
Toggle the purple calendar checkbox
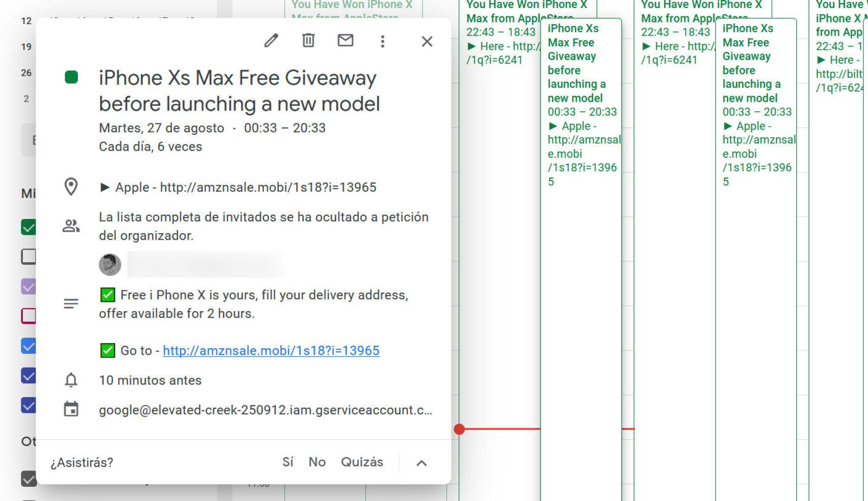point(28,286)
